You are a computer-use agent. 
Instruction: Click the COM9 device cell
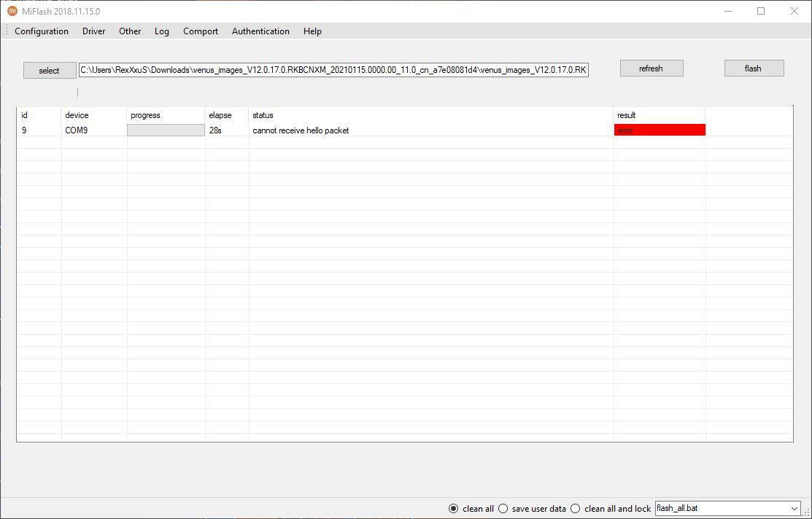click(94, 130)
